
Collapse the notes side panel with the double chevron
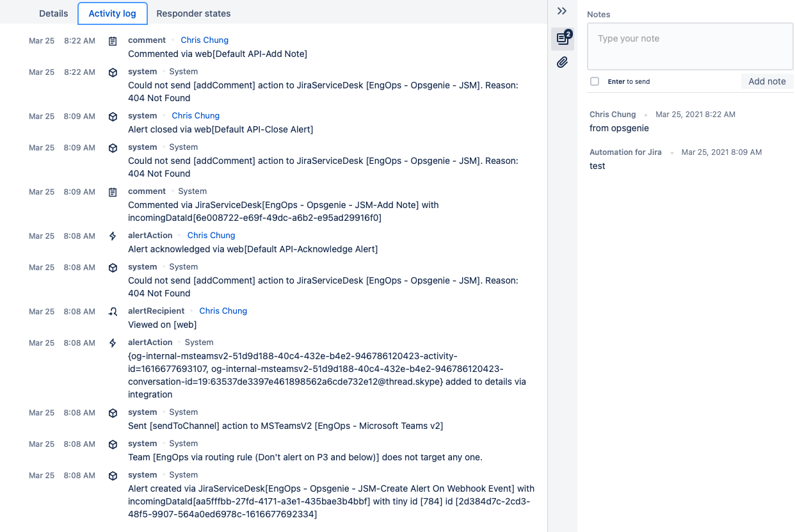pos(562,11)
